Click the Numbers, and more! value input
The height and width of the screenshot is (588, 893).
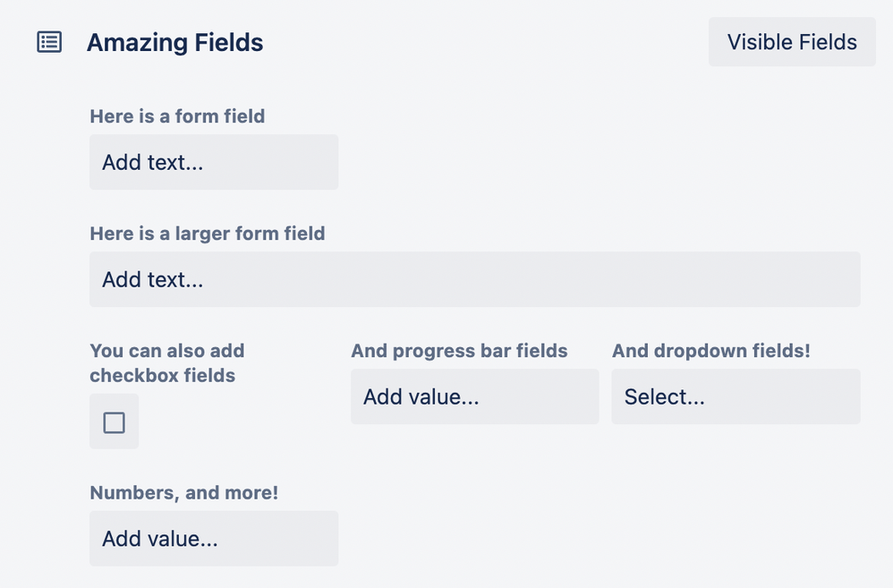click(213, 538)
